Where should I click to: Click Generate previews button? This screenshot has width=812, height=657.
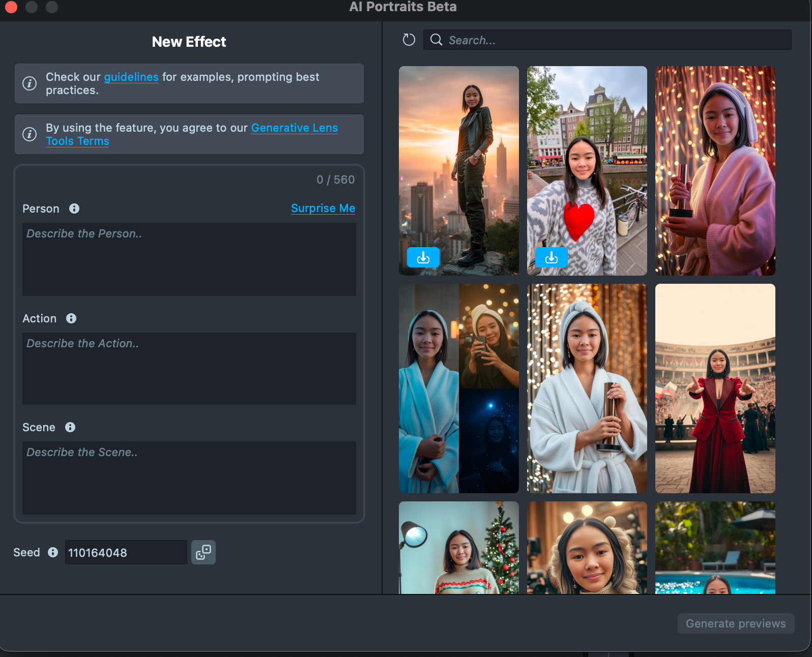pos(736,623)
